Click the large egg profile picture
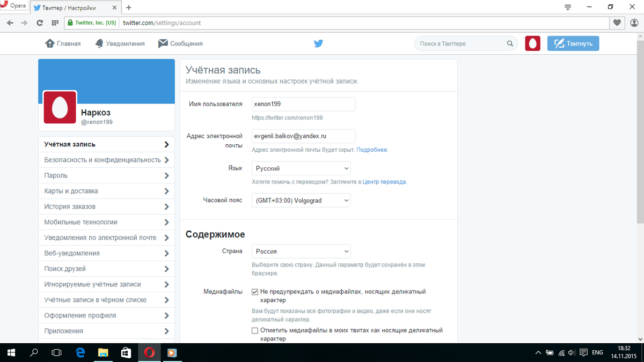Viewport: 644px width, 362px height. [60, 107]
